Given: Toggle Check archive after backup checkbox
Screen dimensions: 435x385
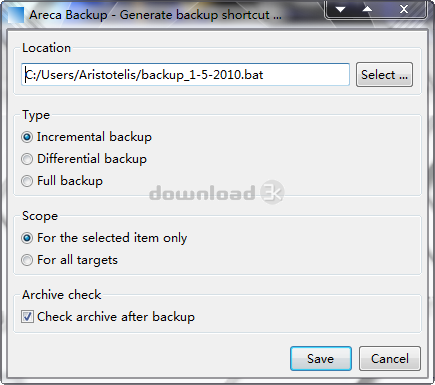Looking at the screenshot, I should tap(27, 317).
